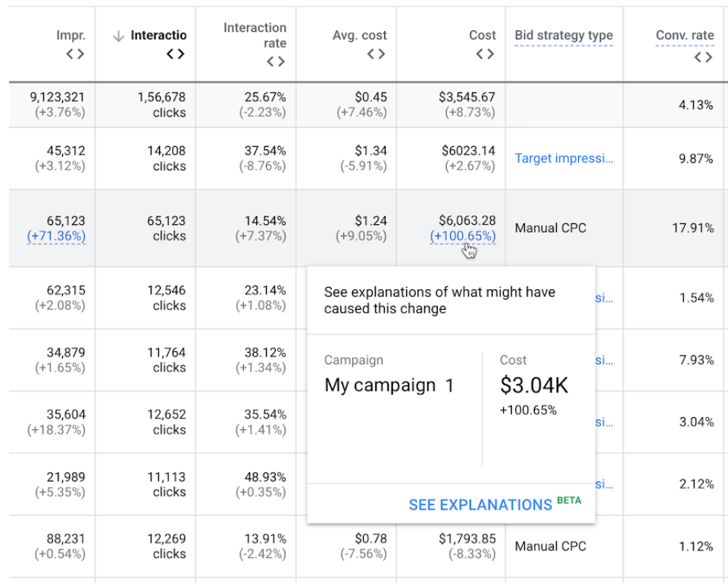The image size is (728, 583).
Task: Click the 35,604 impressions cell
Action: coord(66,414)
